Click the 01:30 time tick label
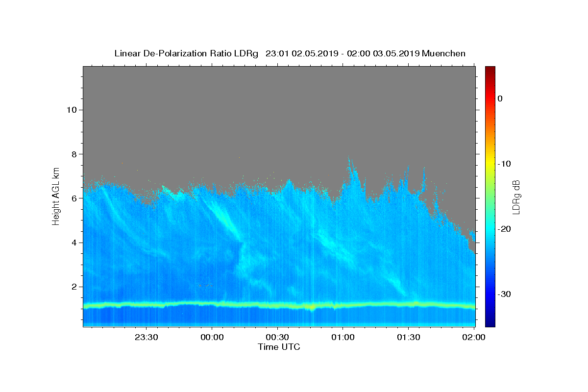The width and height of the screenshot is (588, 392). (x=408, y=337)
